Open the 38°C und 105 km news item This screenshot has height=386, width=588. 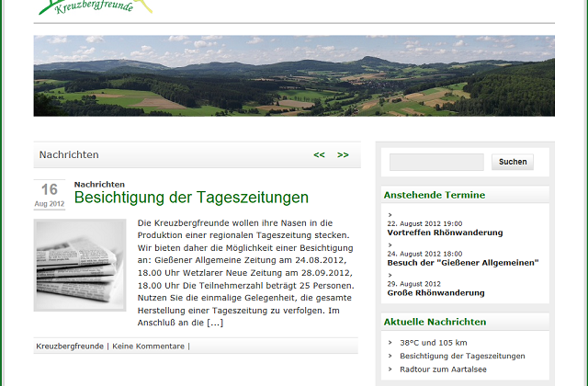pos(433,343)
